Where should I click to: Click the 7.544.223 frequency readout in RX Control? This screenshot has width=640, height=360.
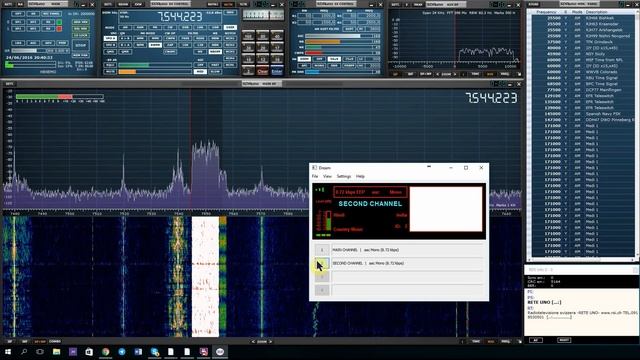pyautogui.click(x=180, y=16)
